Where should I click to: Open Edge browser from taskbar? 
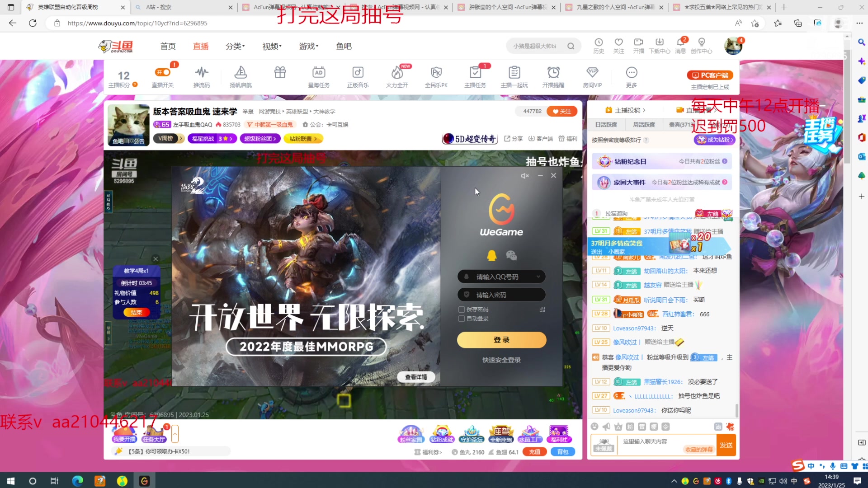(77, 481)
